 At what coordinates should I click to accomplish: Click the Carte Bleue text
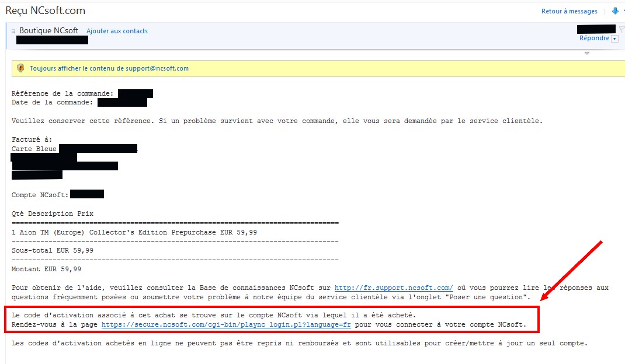click(34, 149)
